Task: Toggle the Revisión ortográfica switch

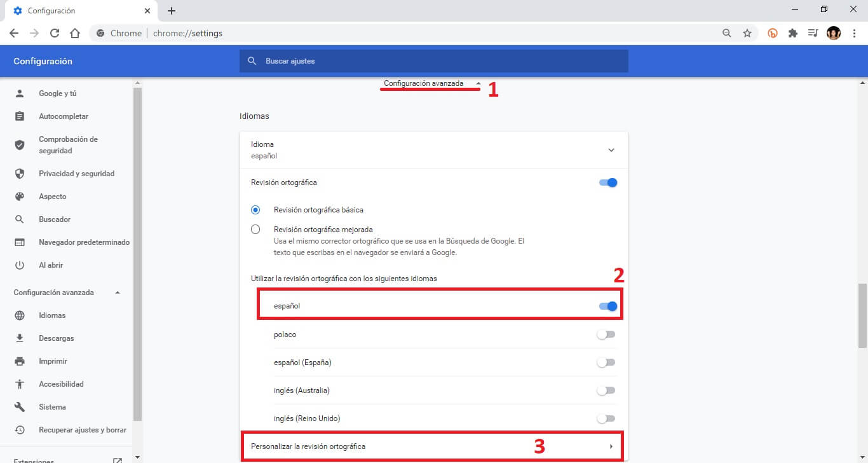Action: click(607, 183)
